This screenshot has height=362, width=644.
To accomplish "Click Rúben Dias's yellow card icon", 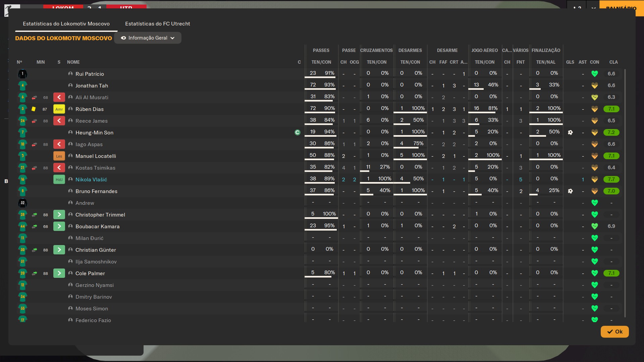I will pos(34,109).
